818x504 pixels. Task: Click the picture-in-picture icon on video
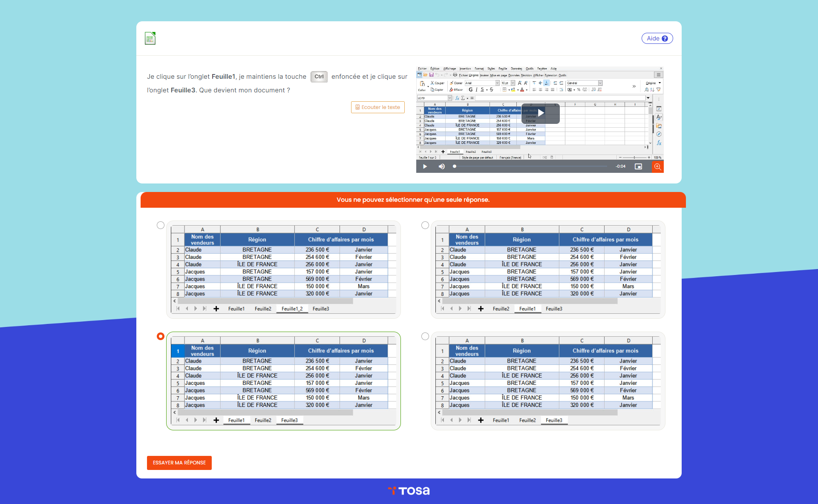(638, 166)
